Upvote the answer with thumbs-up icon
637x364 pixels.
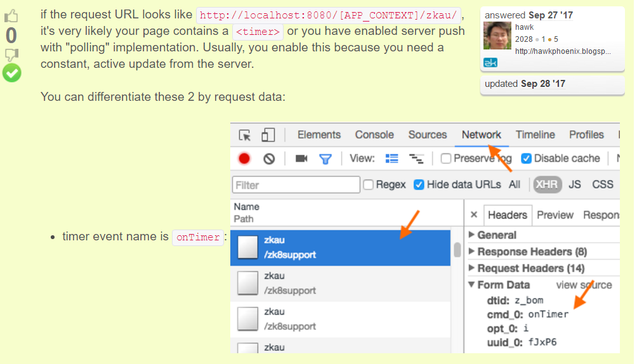coord(11,16)
